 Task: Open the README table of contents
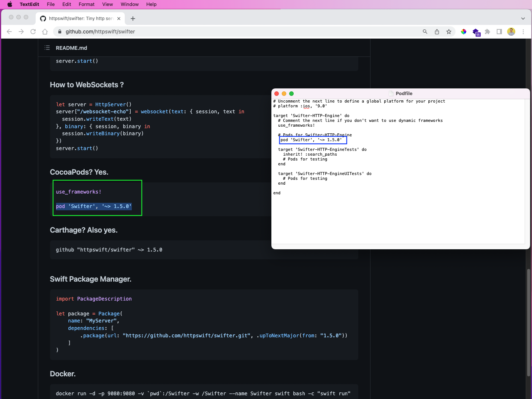coord(47,48)
